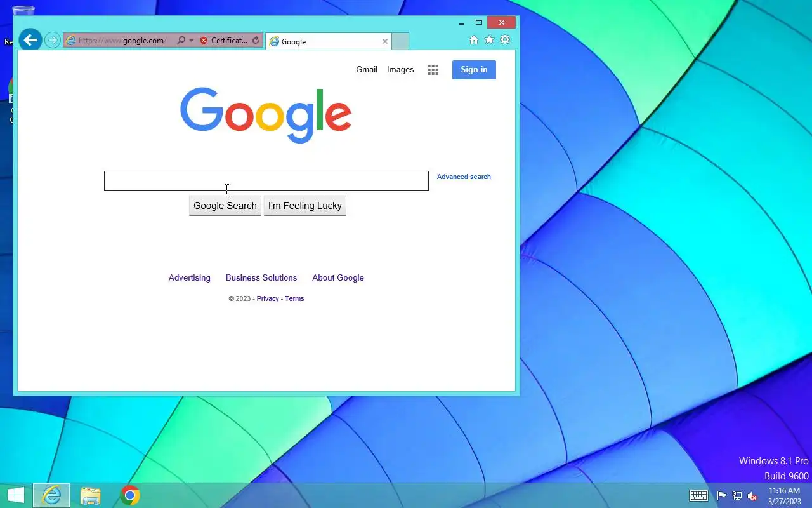This screenshot has height=508, width=812.
Task: Open Favorites star icon
Action: point(489,40)
